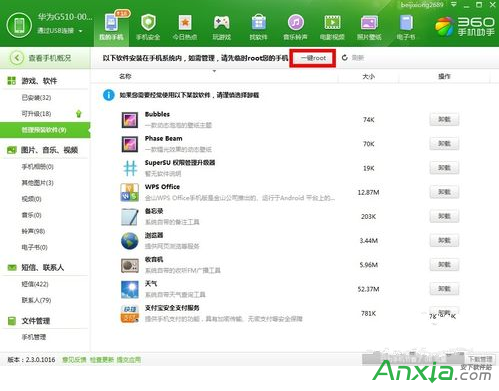
Task: Click the WPS Office app icon
Action: click(130, 192)
